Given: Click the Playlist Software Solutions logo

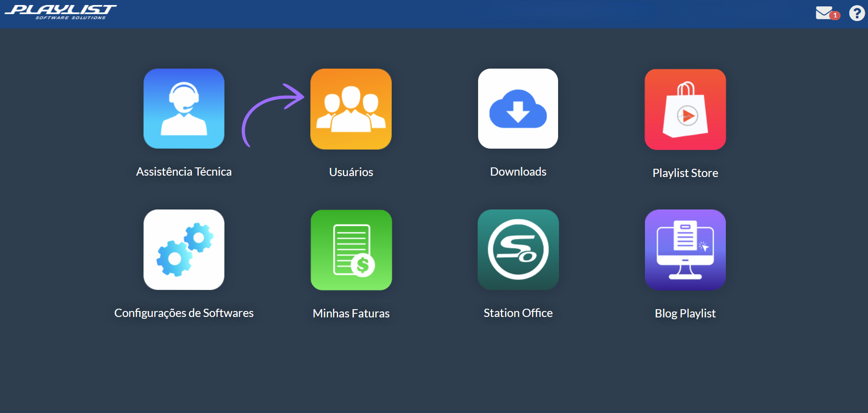Looking at the screenshot, I should point(61,12).
